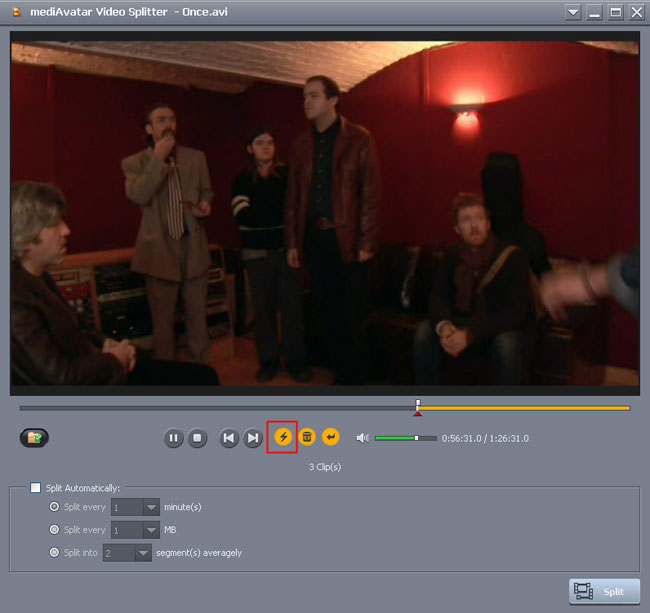
Task: Minimize the Video Splitter window
Action: 594,12
